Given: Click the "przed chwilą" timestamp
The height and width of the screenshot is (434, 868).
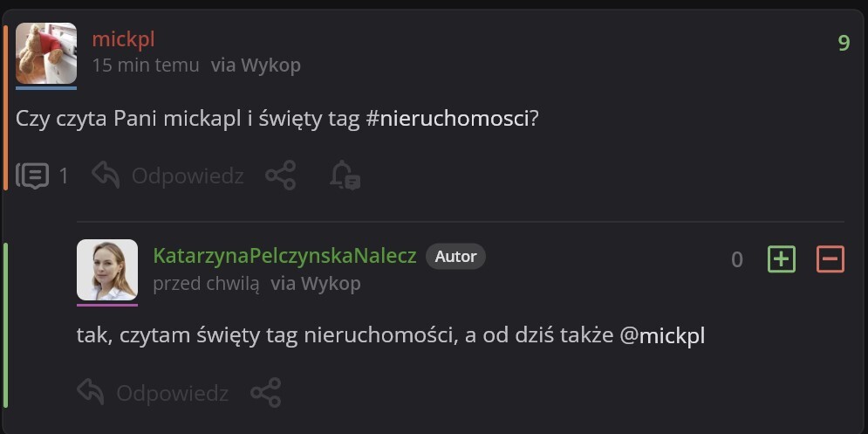Looking at the screenshot, I should coord(206,284).
